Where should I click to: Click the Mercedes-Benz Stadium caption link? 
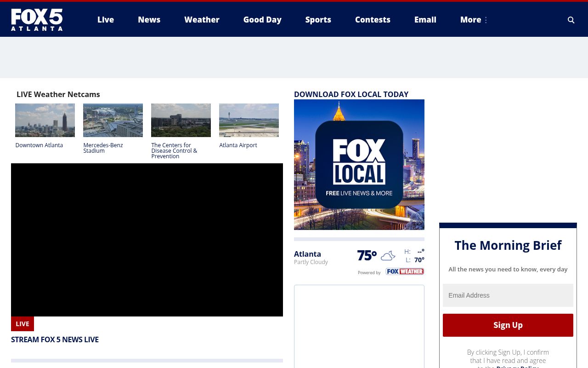103,148
